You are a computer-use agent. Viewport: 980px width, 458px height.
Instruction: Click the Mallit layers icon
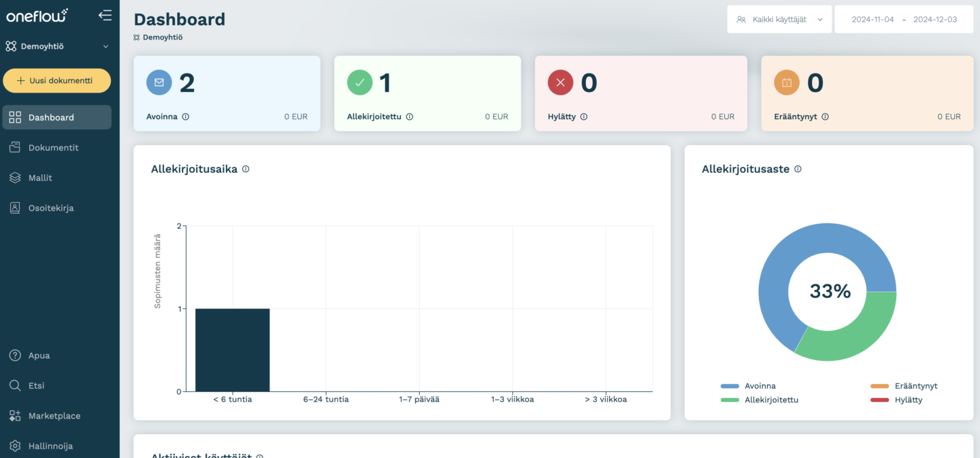(x=15, y=178)
